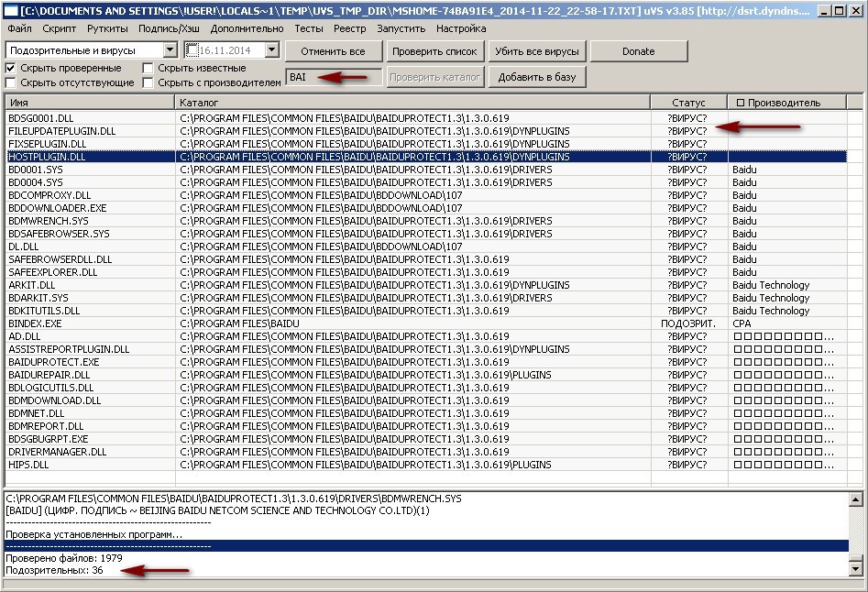Click the Donate button
The image size is (868, 592).
click(639, 51)
